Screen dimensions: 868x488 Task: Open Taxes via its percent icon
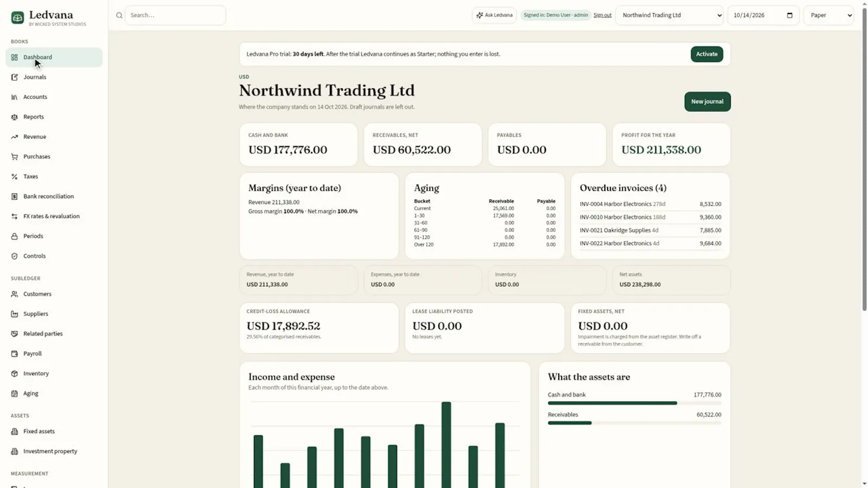click(x=15, y=177)
